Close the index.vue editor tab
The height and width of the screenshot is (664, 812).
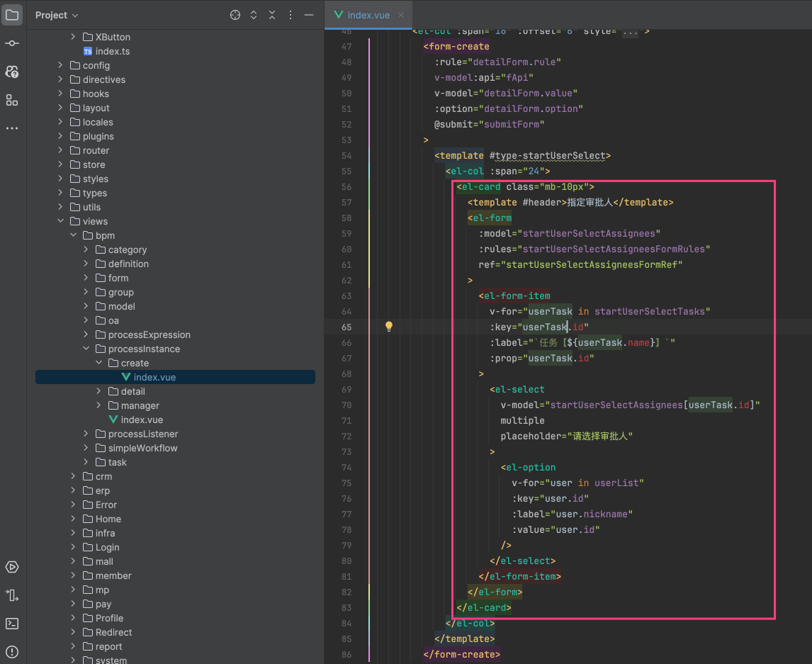(x=400, y=15)
